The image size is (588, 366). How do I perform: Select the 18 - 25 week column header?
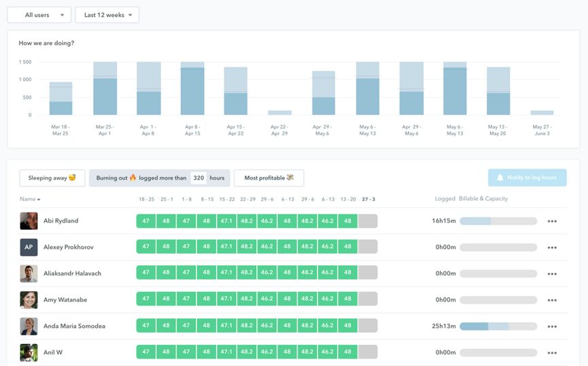146,199
